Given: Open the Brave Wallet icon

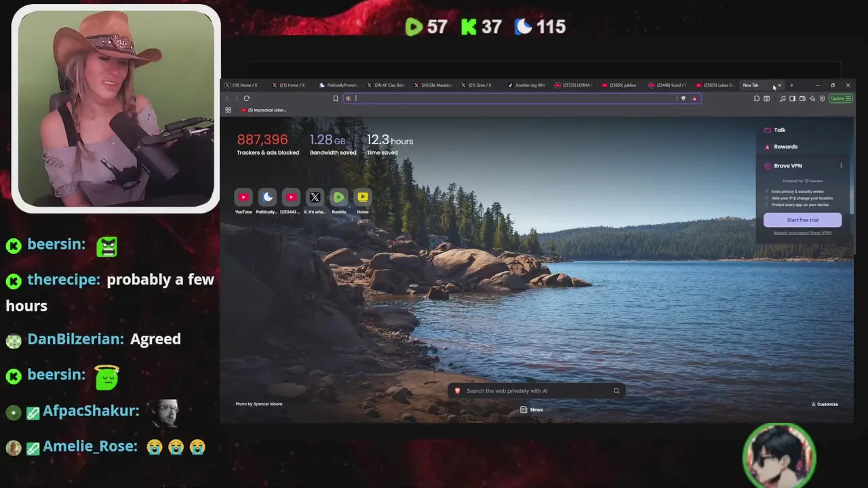Looking at the screenshot, I should point(802,98).
